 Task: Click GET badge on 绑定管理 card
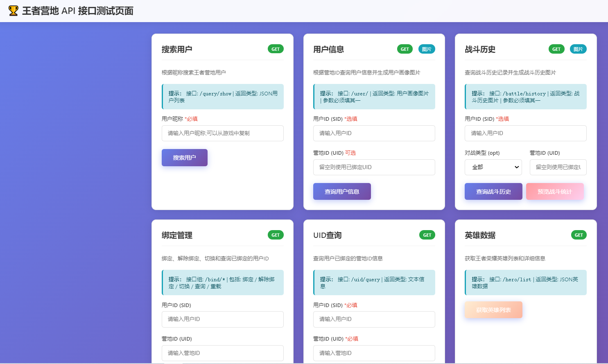[276, 235]
